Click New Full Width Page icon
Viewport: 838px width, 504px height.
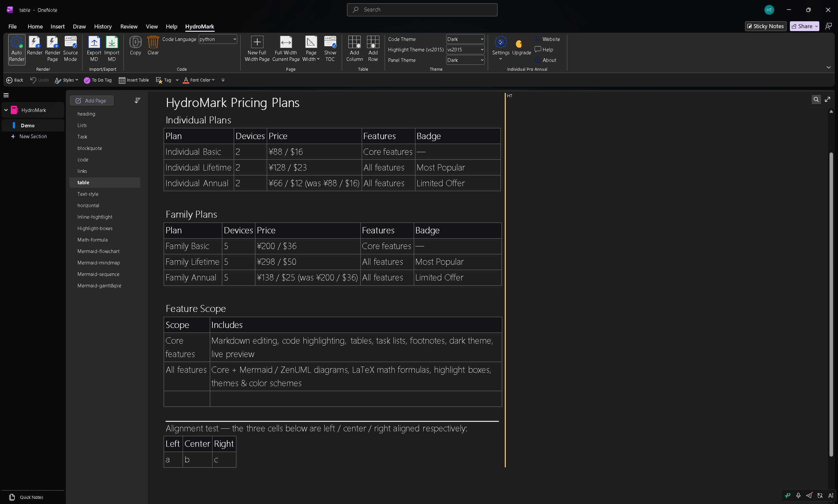257,49
